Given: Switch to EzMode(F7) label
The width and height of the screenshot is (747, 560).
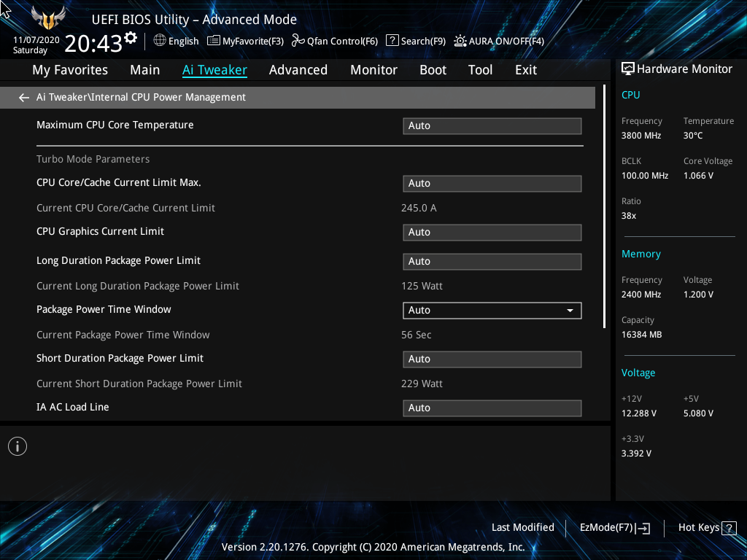Looking at the screenshot, I should [x=606, y=527].
